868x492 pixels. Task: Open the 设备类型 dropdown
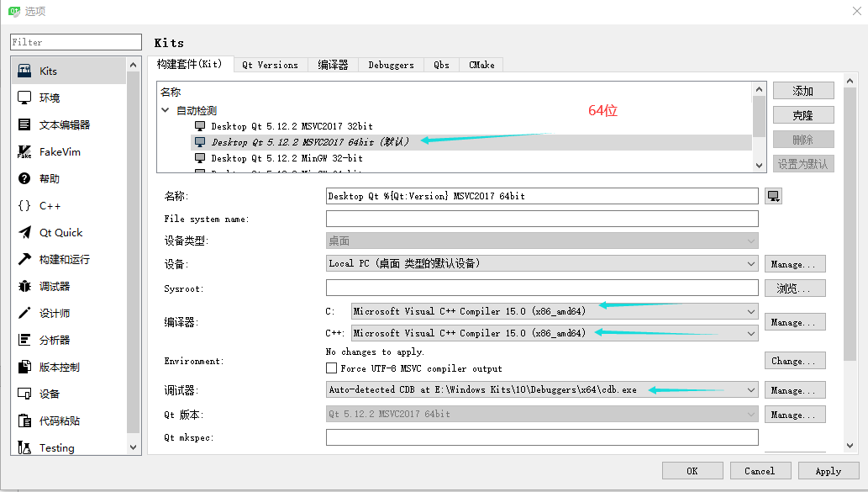pyautogui.click(x=542, y=241)
